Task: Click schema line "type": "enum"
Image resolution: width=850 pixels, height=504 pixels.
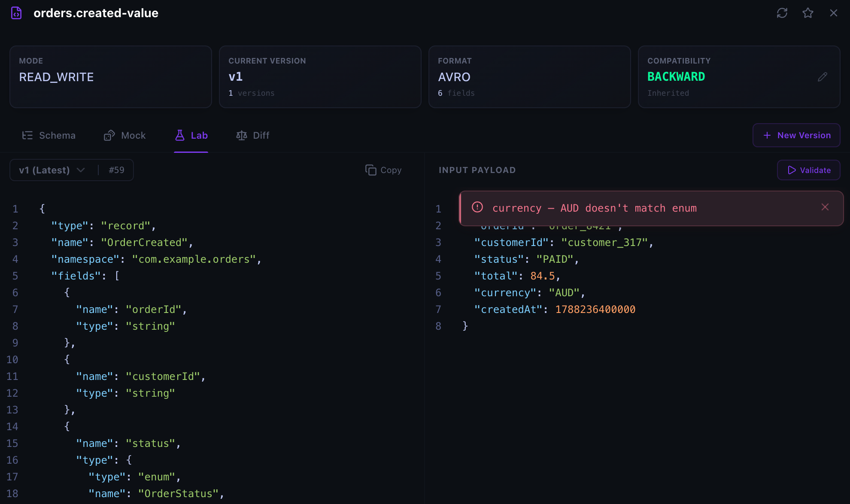Action: click(134, 477)
